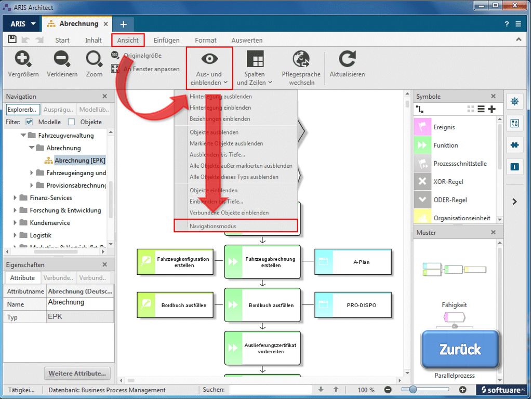
Task: Close the Muster panel
Action: (x=494, y=232)
